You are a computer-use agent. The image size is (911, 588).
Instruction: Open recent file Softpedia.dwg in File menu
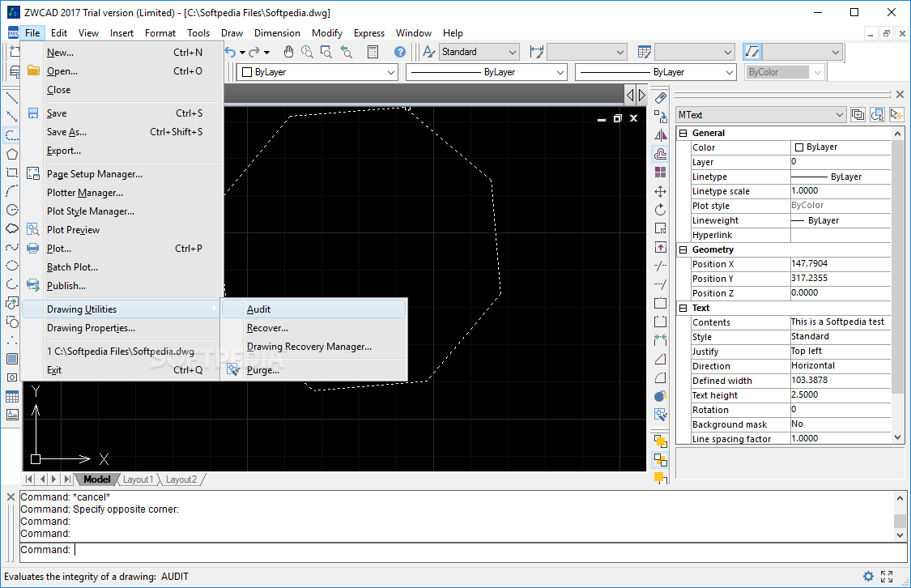pyautogui.click(x=122, y=351)
